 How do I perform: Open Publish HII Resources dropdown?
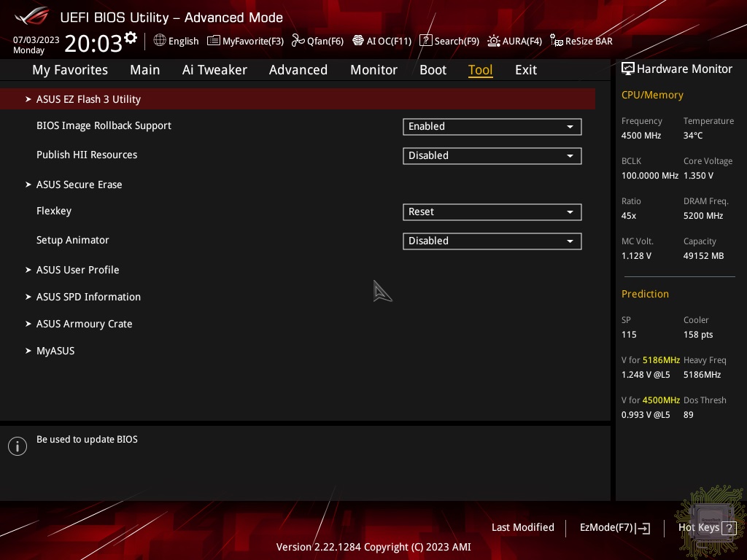(x=492, y=156)
